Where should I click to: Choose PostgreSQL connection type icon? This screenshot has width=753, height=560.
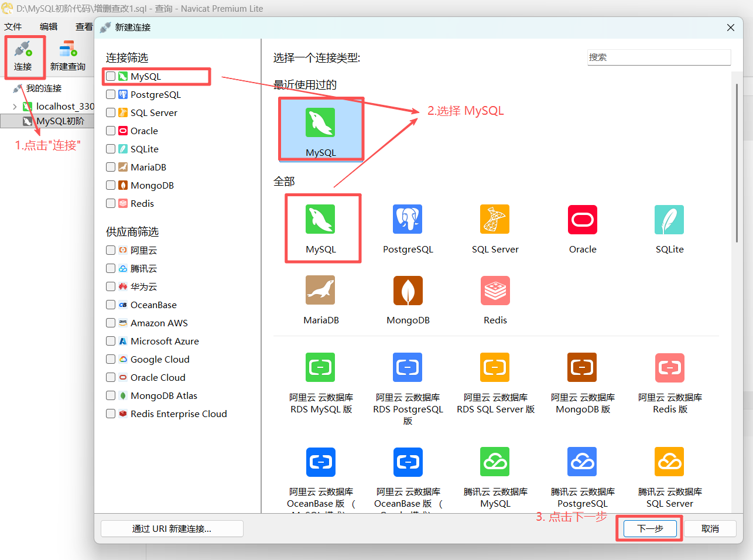click(x=408, y=219)
